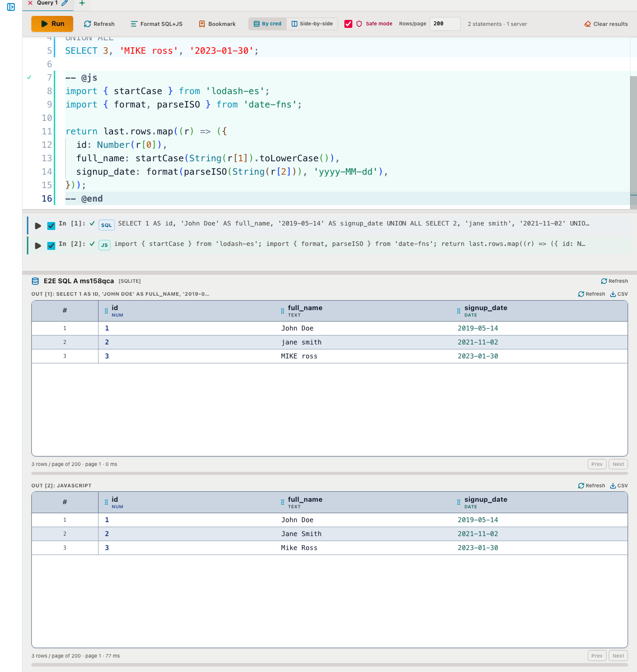Click the horizontal divider below OUT [1] table
Screen dimensions: 637x672
coord(329,473)
